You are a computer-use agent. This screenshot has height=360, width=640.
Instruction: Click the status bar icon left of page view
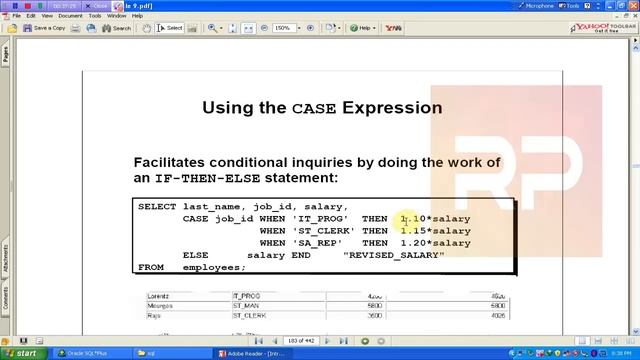[x=23, y=340]
